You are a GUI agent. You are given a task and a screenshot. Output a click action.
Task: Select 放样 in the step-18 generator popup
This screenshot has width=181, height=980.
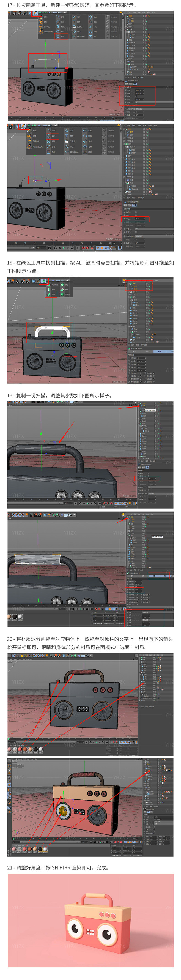(65, 290)
